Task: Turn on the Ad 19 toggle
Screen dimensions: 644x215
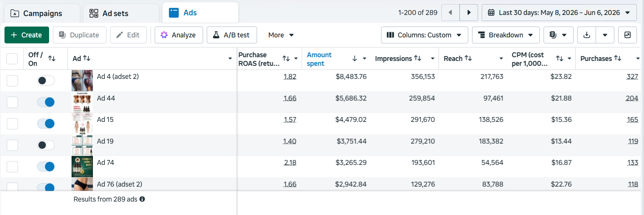Action: coord(46,145)
